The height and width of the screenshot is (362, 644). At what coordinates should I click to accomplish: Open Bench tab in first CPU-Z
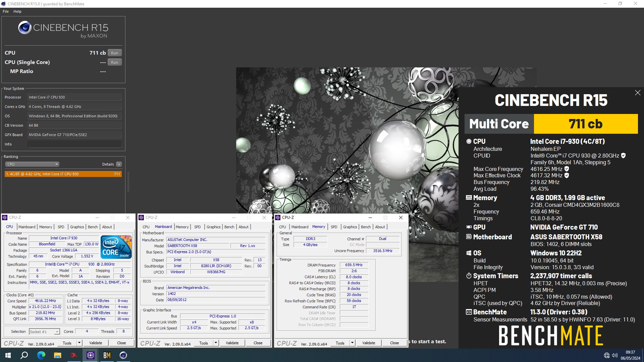(93, 227)
